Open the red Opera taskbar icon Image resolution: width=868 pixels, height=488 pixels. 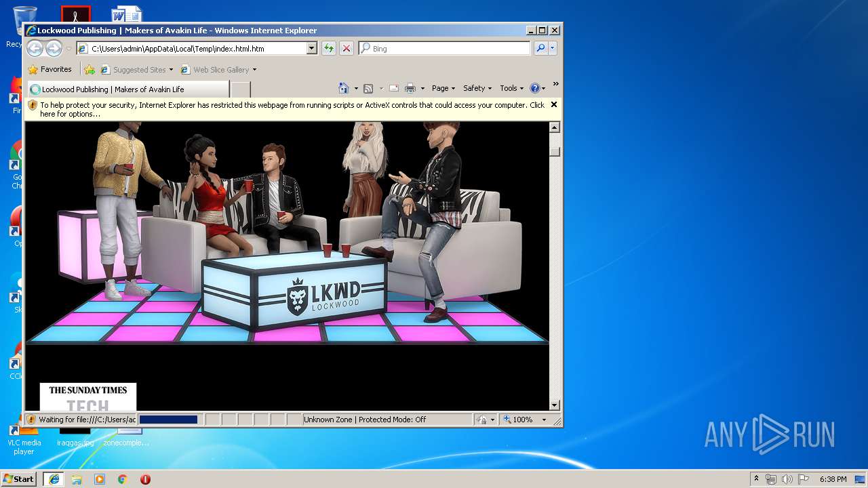pyautogui.click(x=145, y=479)
